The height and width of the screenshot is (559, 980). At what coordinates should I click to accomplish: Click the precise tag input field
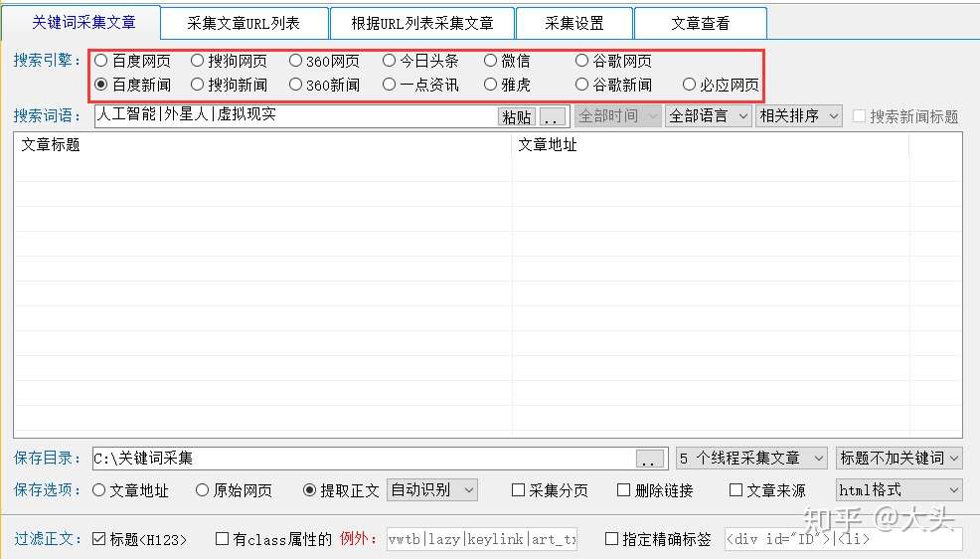[x=843, y=539]
